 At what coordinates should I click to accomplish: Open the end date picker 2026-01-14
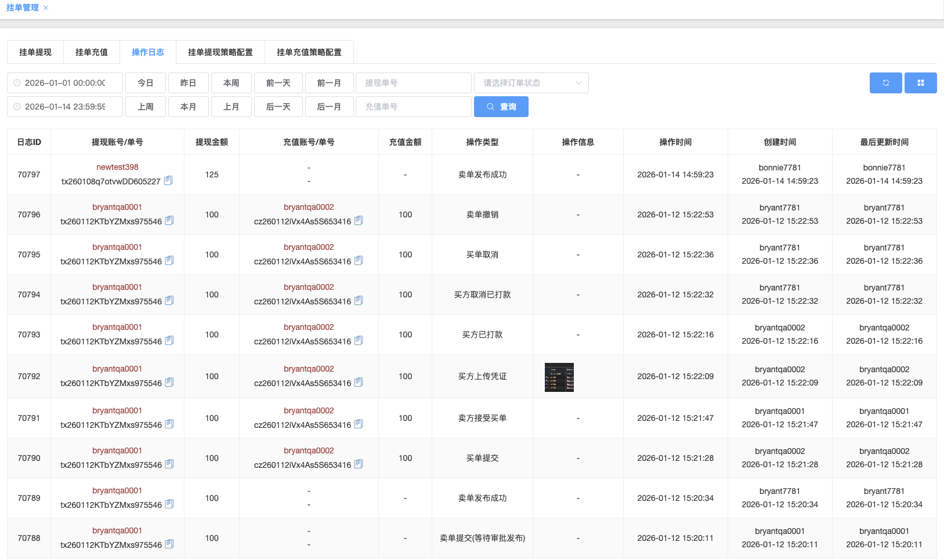tap(65, 107)
